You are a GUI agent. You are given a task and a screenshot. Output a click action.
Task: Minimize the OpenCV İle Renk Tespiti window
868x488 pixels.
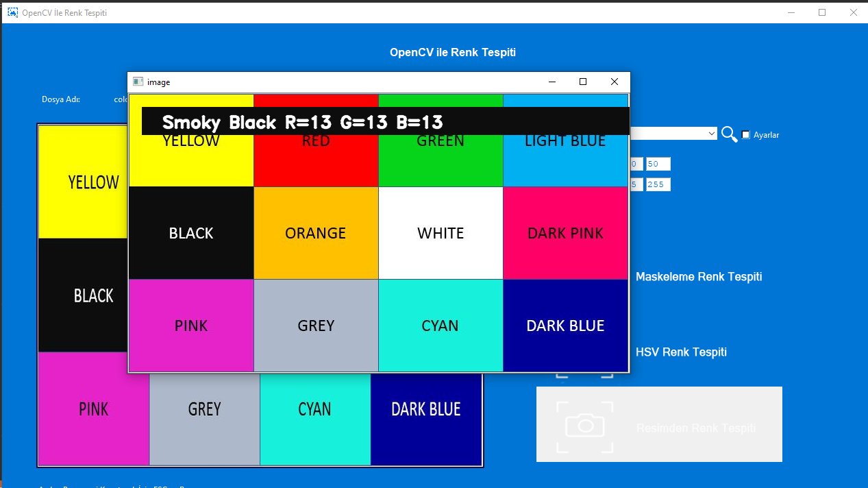point(791,12)
